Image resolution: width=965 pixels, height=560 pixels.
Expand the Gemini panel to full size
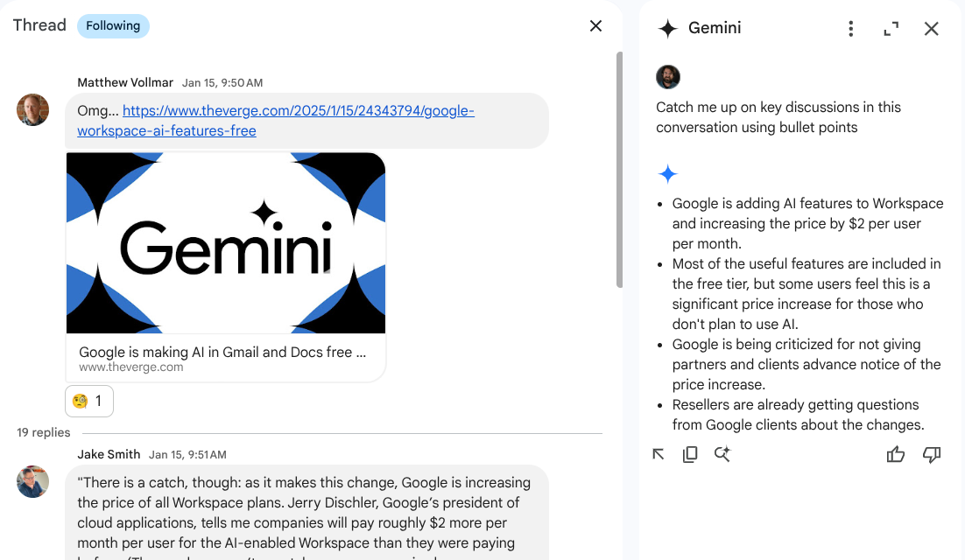pyautogui.click(x=891, y=28)
